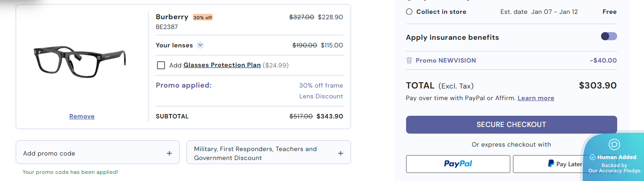The height and width of the screenshot is (181, 644).
Task: Click plus icon beside Add promo code
Action: tap(169, 153)
